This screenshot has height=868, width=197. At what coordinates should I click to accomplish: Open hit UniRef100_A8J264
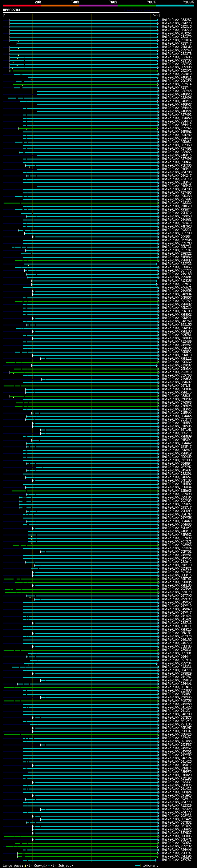coord(177,33)
